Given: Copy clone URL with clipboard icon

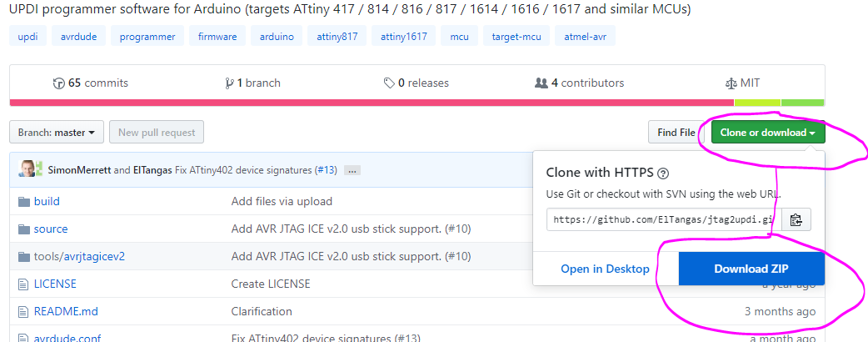Looking at the screenshot, I should (x=796, y=220).
